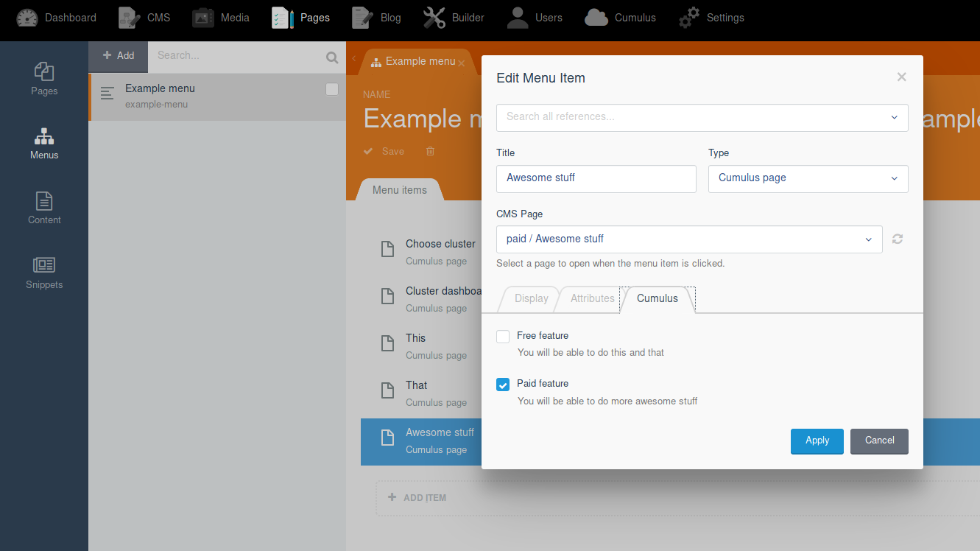Click the Pages checklist icon in top bar
This screenshot has width=980, height=551.
(x=283, y=18)
